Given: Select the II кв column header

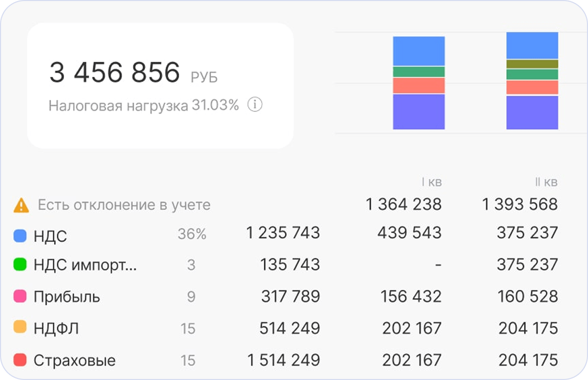Looking at the screenshot, I should (547, 182).
